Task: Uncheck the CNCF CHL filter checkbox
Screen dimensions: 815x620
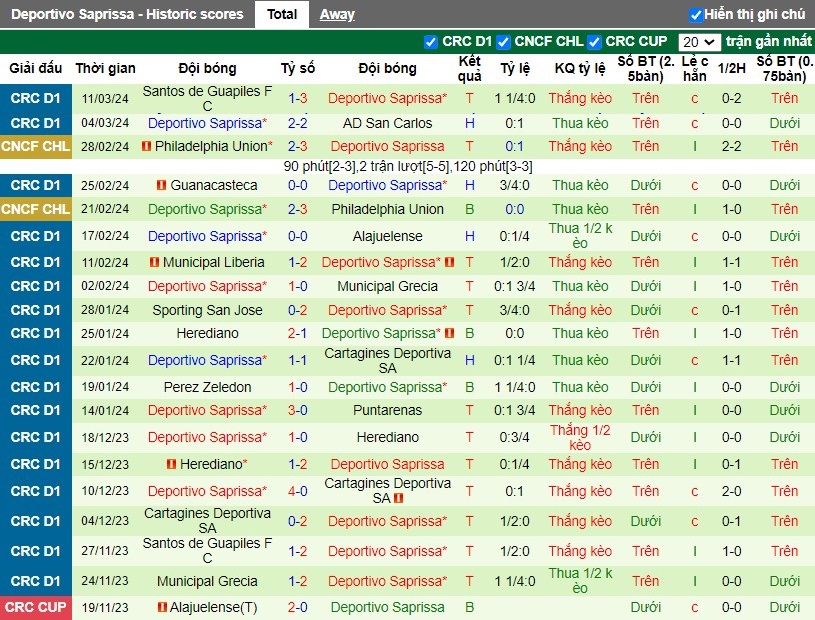Action: tap(503, 42)
